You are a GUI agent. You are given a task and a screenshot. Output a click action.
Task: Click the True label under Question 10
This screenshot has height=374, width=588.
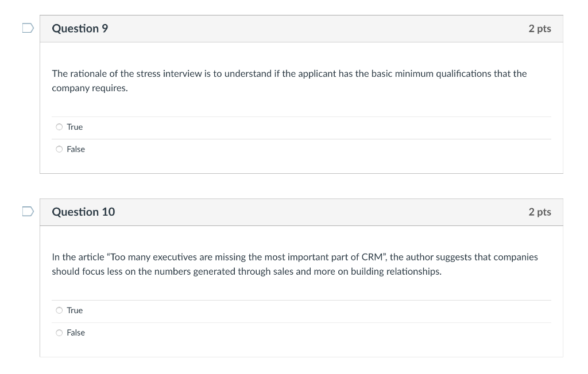coord(73,310)
